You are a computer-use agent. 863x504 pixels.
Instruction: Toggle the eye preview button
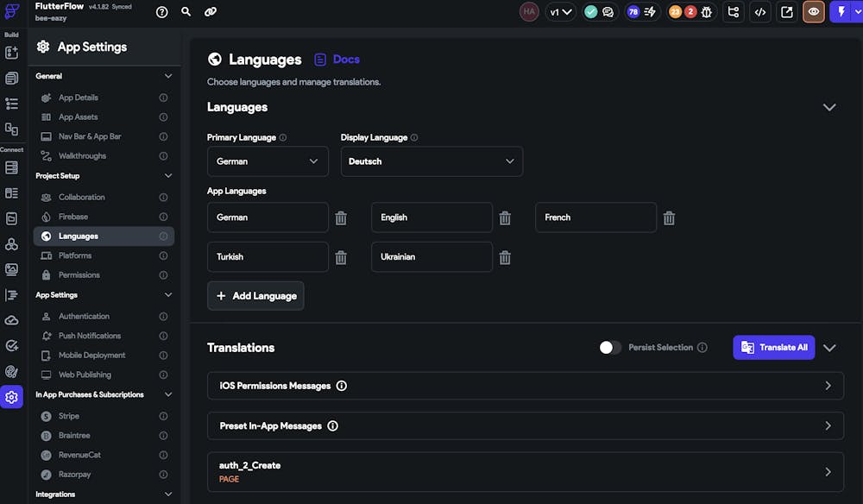point(813,12)
